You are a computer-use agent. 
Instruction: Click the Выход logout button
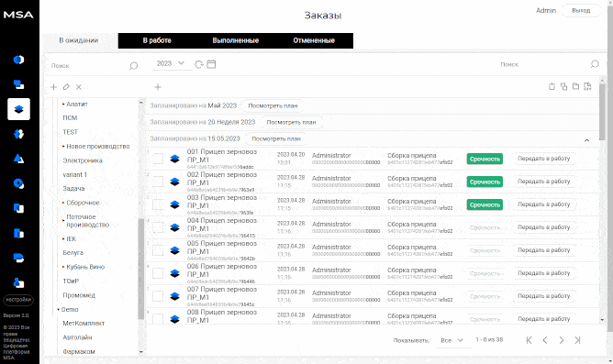point(581,11)
